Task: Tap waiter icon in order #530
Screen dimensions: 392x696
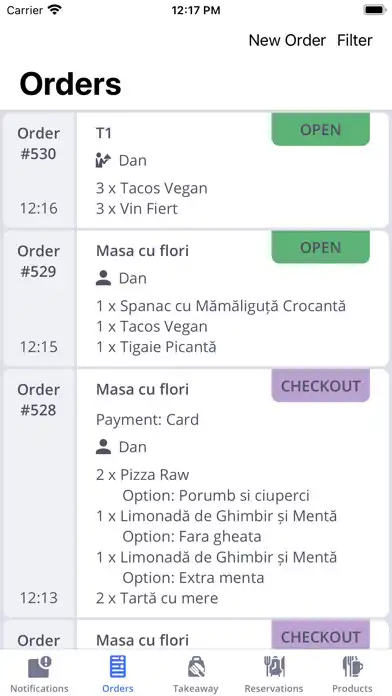Action: 103,160
